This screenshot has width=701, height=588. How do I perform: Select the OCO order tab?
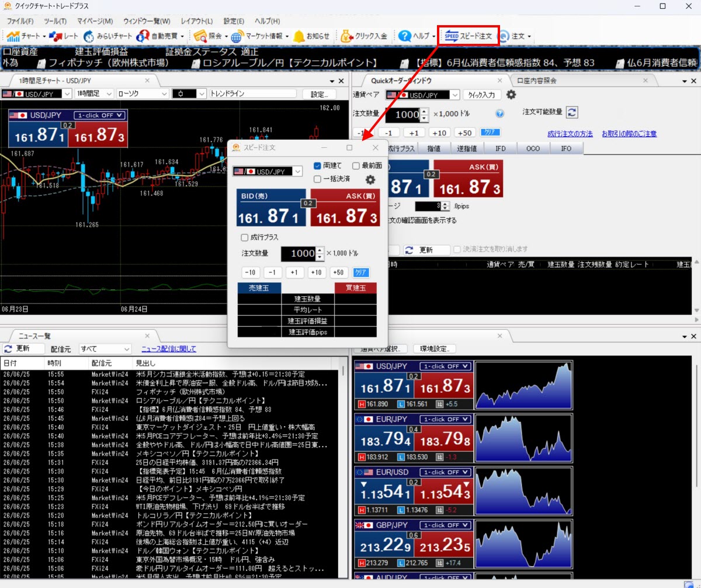click(533, 148)
